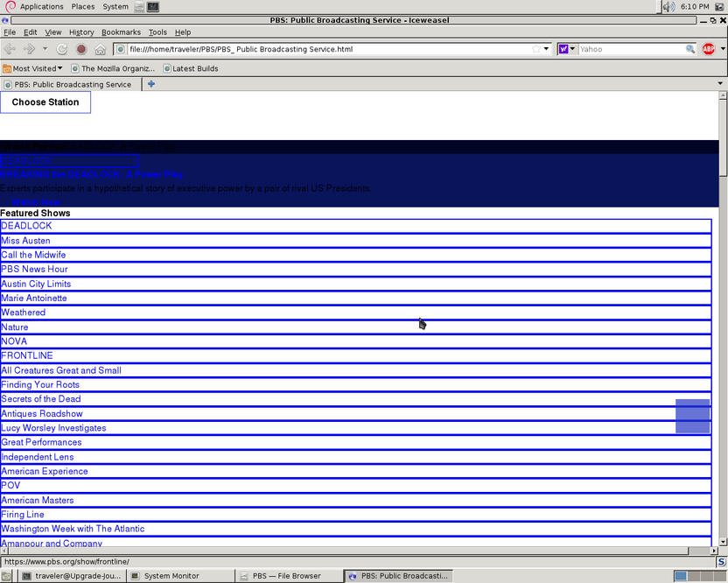Screen dimensions: 728x583
Task: Click the horizontal scrollbar right arrow
Action: coord(714,551)
